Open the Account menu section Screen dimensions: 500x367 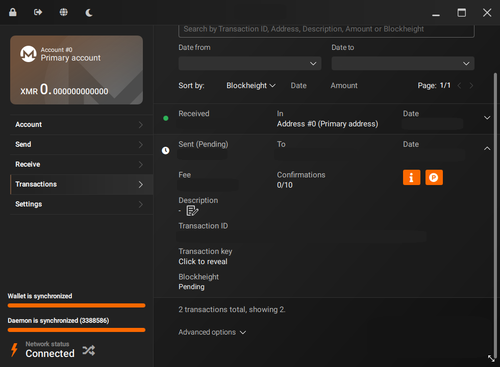pos(81,124)
